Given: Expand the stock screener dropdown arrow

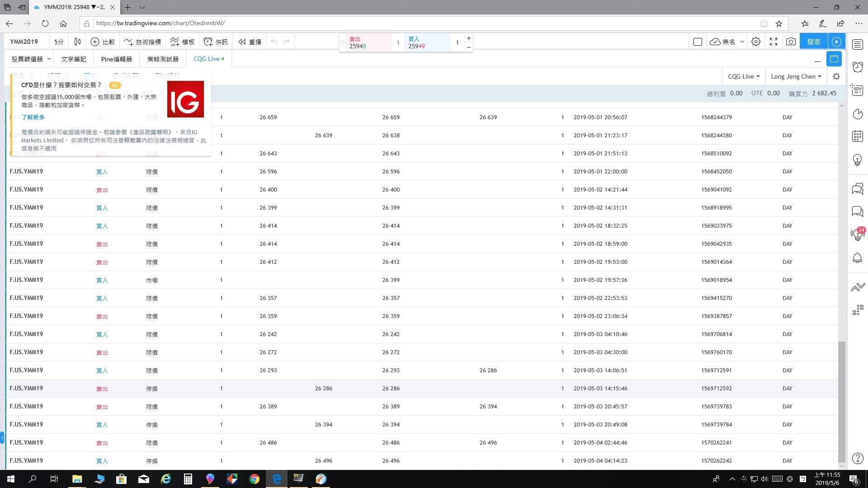Looking at the screenshot, I should click(x=49, y=59).
